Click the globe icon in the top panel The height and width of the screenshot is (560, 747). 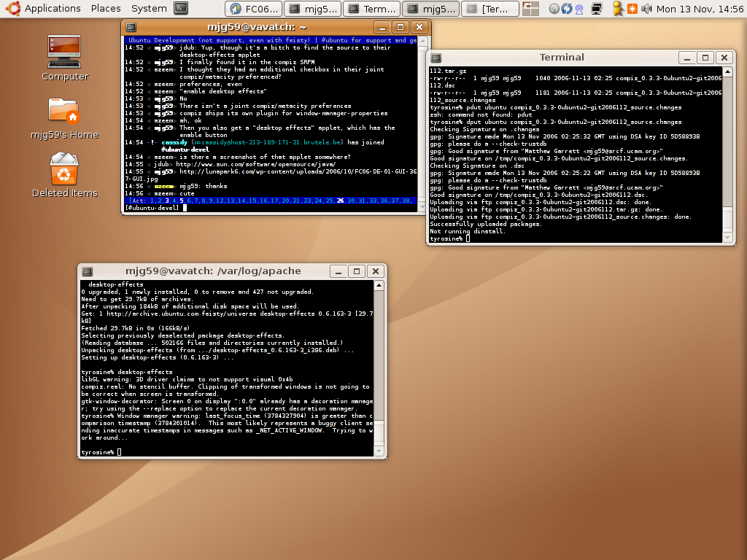[554, 9]
